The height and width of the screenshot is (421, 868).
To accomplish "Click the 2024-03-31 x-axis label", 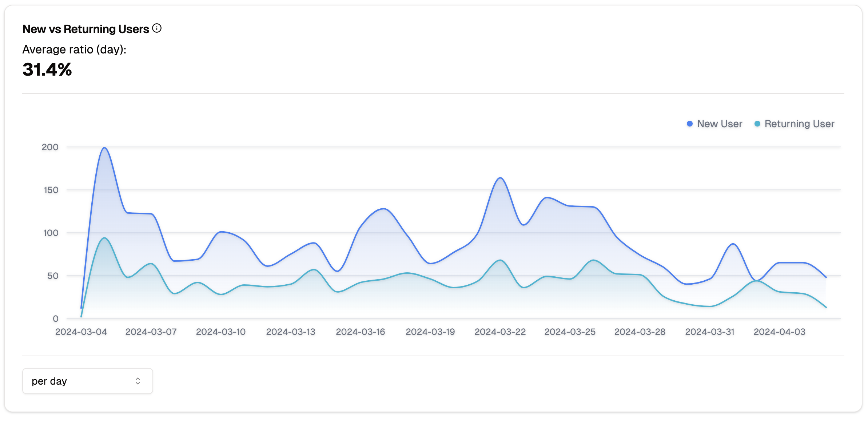I will [x=710, y=332].
